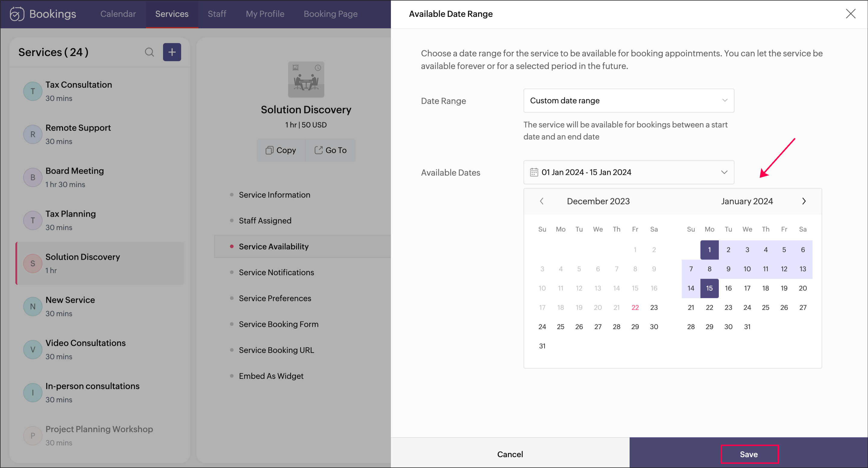The image size is (868, 468).
Task: Select January 10 in calendar
Action: [747, 269]
